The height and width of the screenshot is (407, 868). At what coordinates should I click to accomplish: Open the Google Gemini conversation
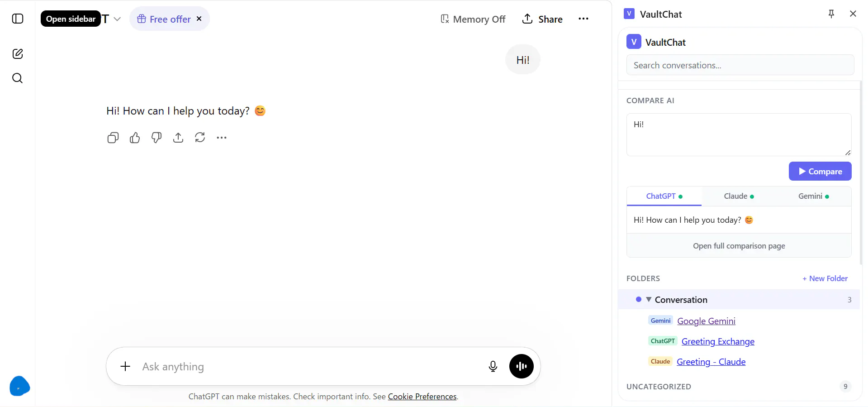pos(706,321)
